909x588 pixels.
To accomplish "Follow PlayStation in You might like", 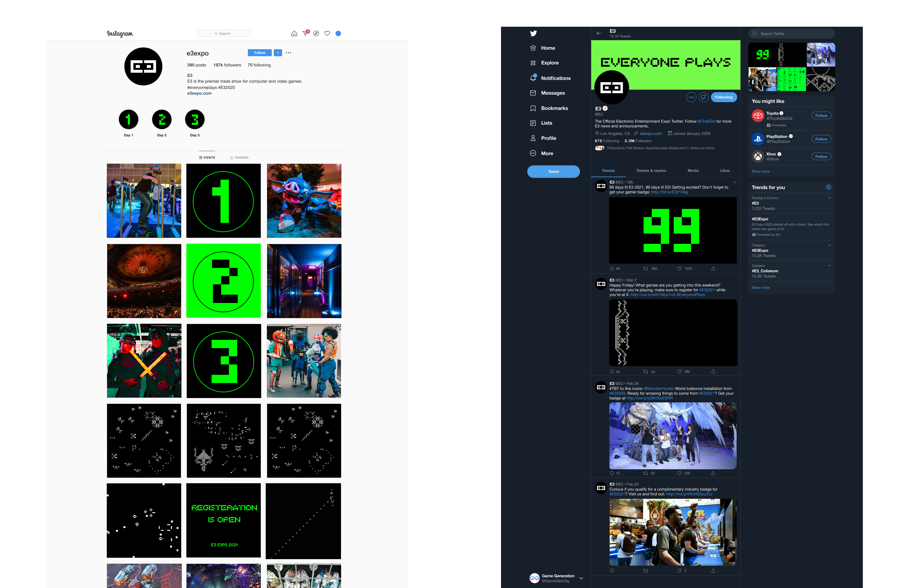I will [x=821, y=139].
